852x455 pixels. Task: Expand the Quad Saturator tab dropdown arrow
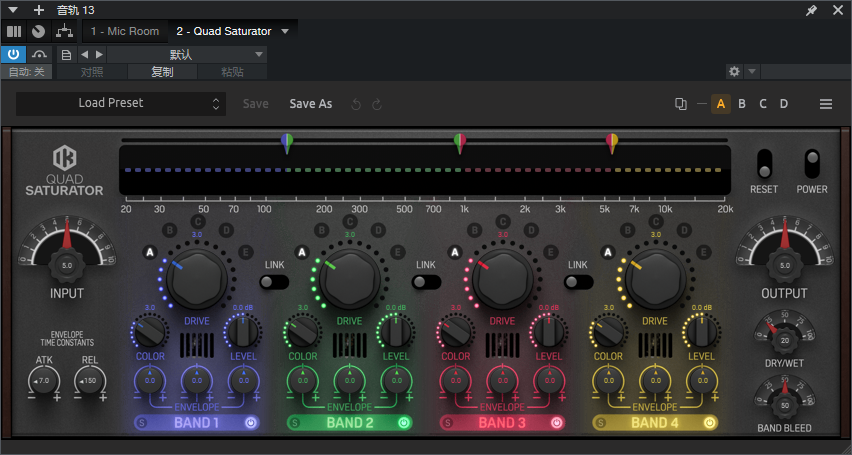[x=285, y=32]
